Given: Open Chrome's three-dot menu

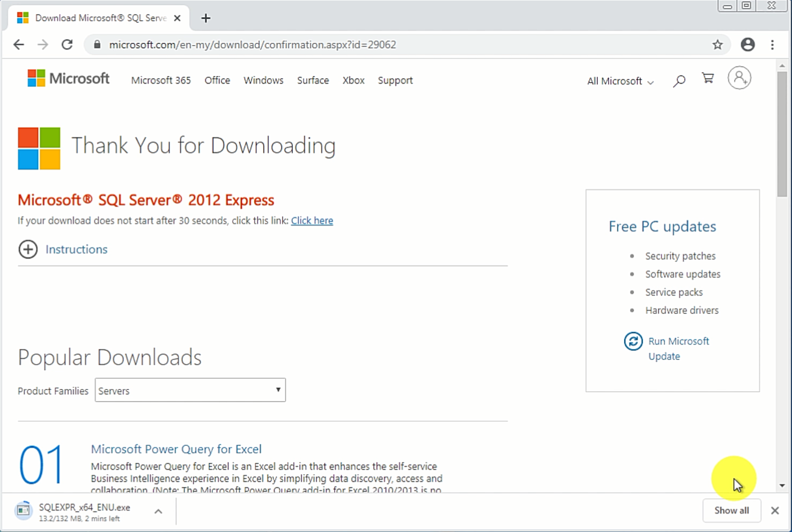Looking at the screenshot, I should point(772,44).
